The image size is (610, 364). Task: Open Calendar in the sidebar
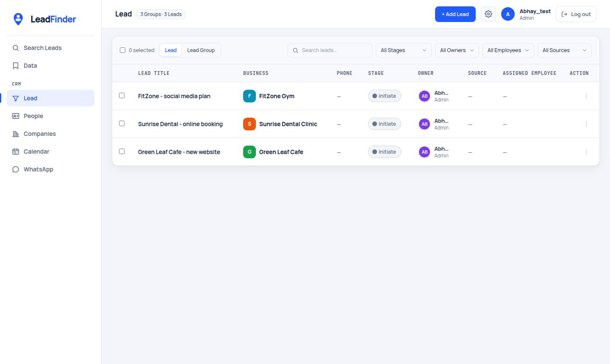51,152
